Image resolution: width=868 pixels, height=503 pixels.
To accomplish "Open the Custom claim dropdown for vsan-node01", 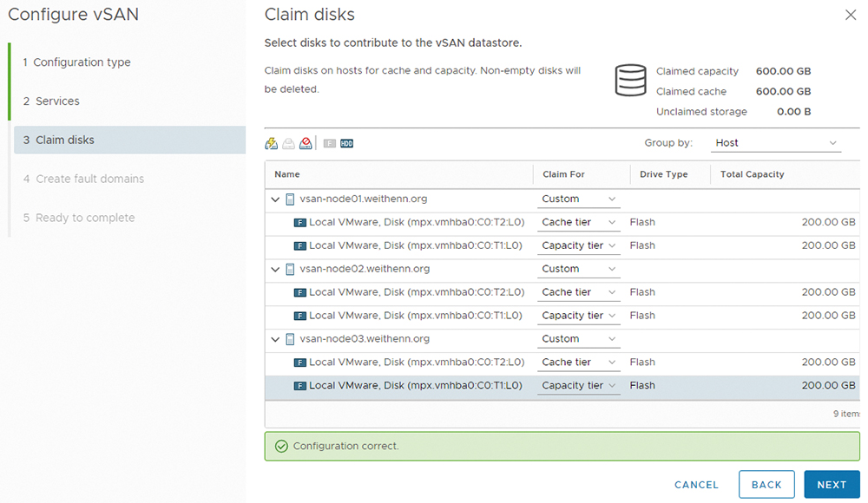I will pos(578,199).
